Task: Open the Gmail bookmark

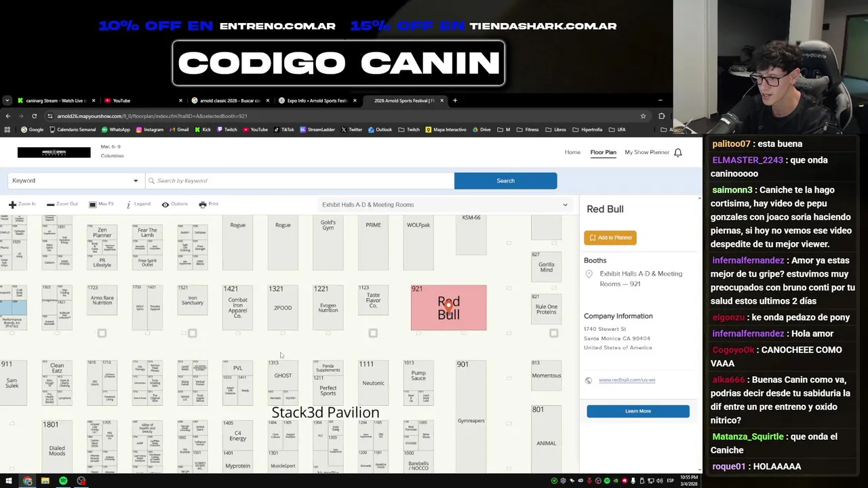Action: 179,129
